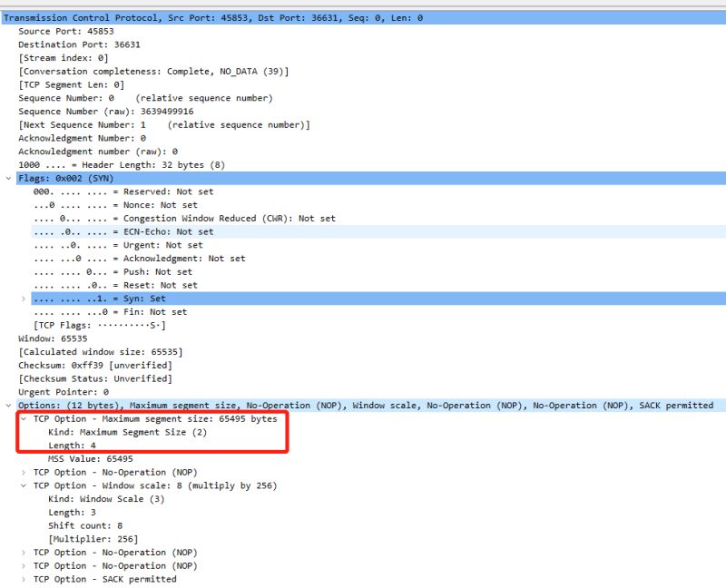The height and width of the screenshot is (588, 726).
Task: Expand the first TCP Option No-Operation row
Action: point(24,473)
